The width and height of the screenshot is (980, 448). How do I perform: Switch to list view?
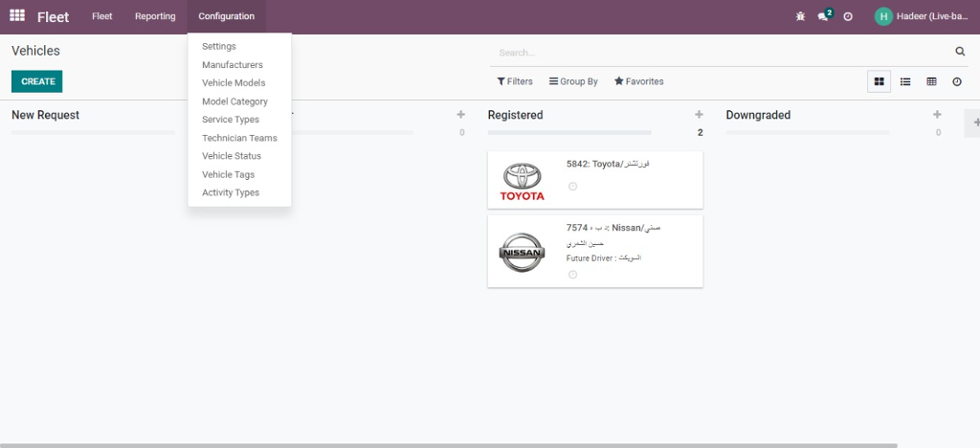coord(905,81)
